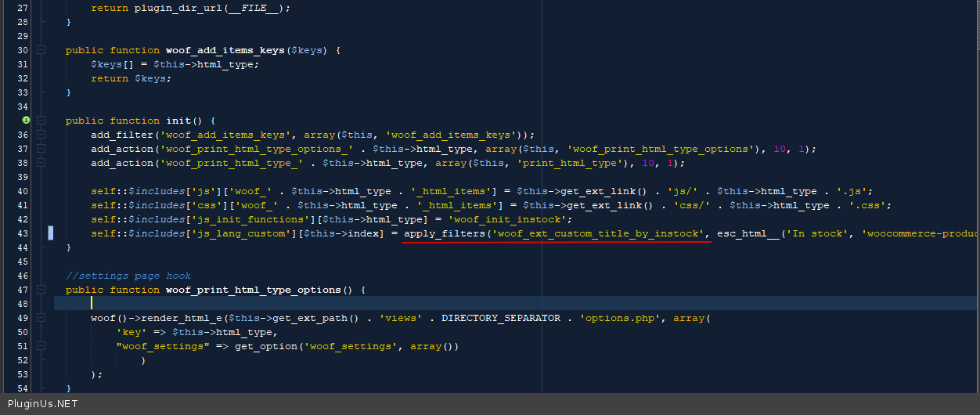Click the init function name

(x=178, y=121)
